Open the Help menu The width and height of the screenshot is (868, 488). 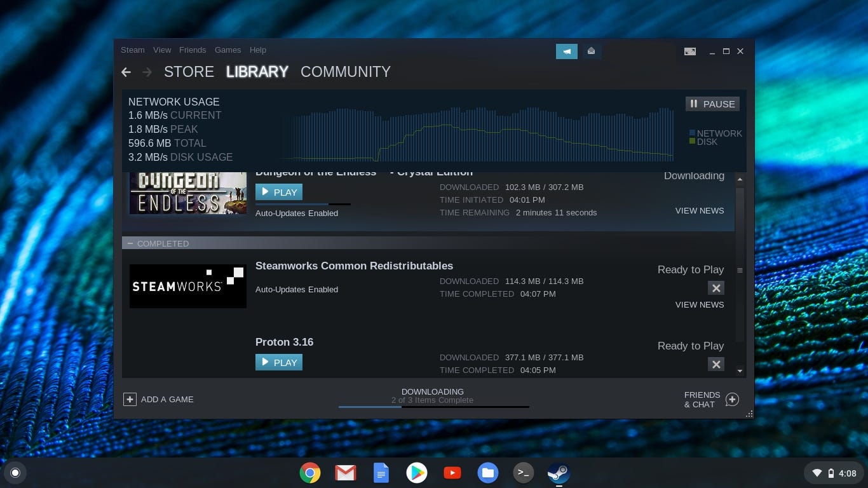click(x=258, y=50)
